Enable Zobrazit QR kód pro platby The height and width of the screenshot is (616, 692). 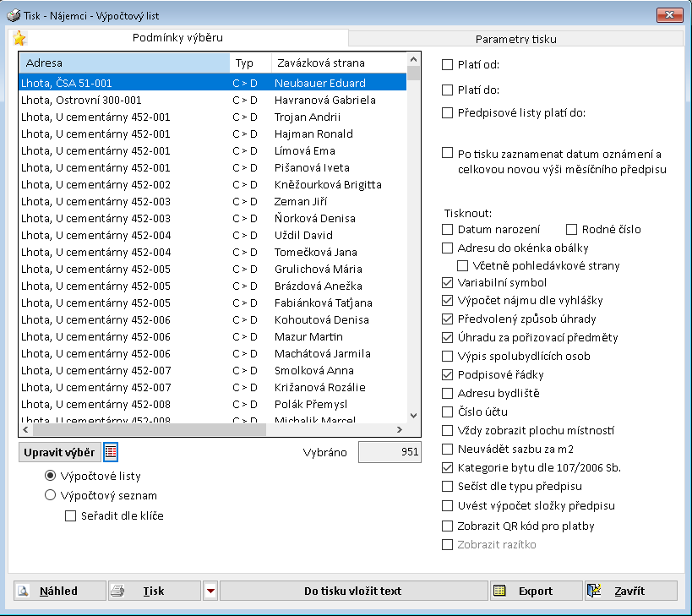[x=448, y=526]
